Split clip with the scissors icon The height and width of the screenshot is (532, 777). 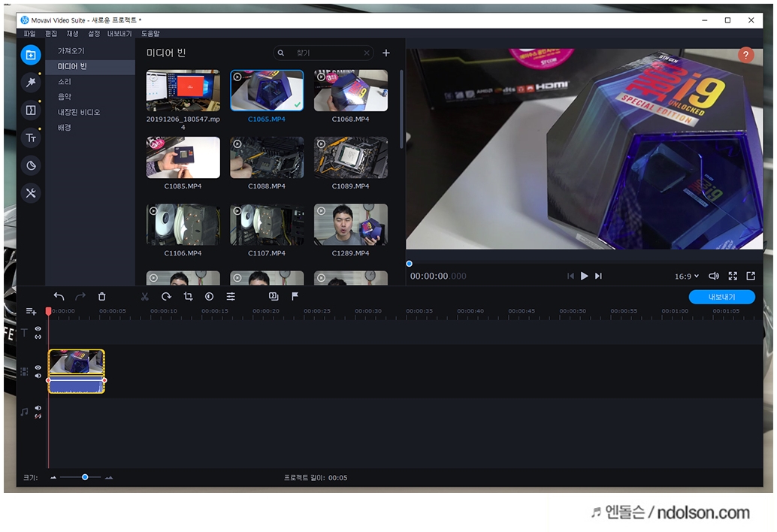(x=145, y=296)
